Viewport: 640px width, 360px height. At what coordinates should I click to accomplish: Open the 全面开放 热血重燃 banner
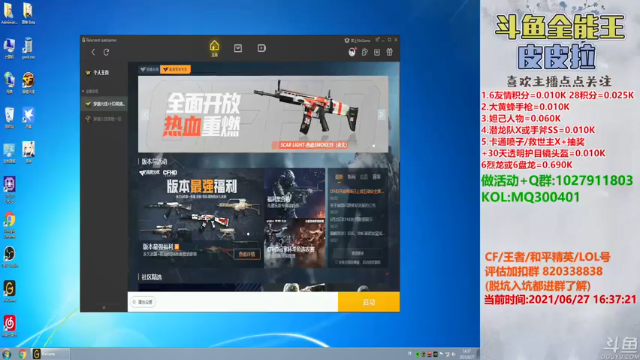pos(263,114)
